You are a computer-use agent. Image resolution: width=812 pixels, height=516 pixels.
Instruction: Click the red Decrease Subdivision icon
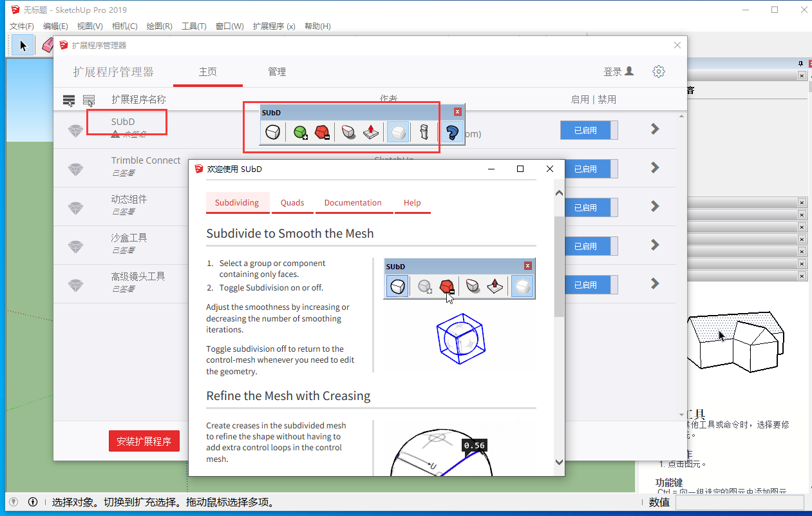pyautogui.click(x=322, y=133)
